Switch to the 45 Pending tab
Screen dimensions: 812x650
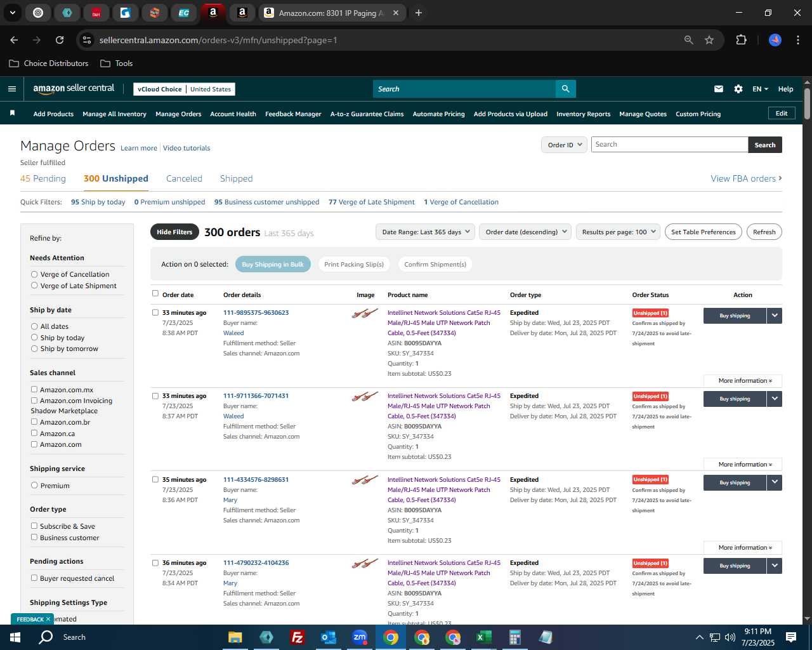43,178
